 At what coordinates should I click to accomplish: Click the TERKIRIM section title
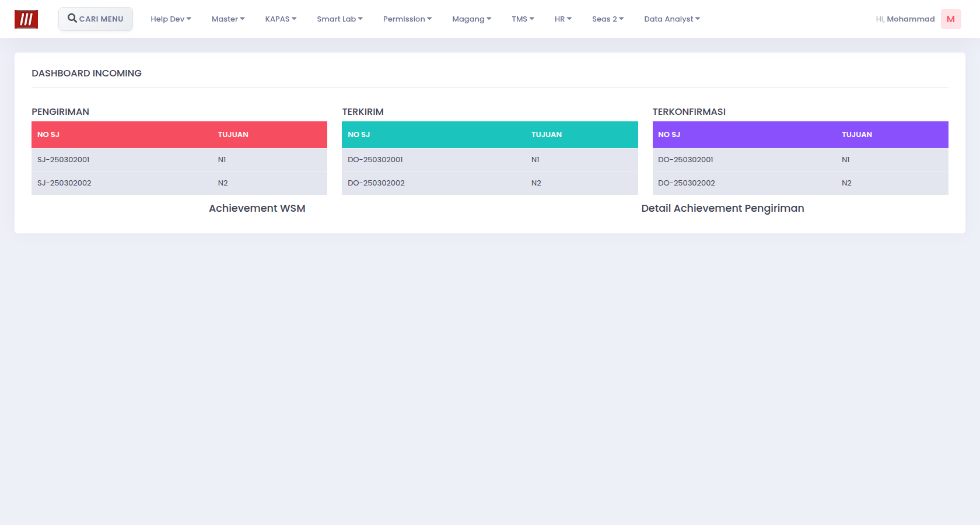point(363,112)
